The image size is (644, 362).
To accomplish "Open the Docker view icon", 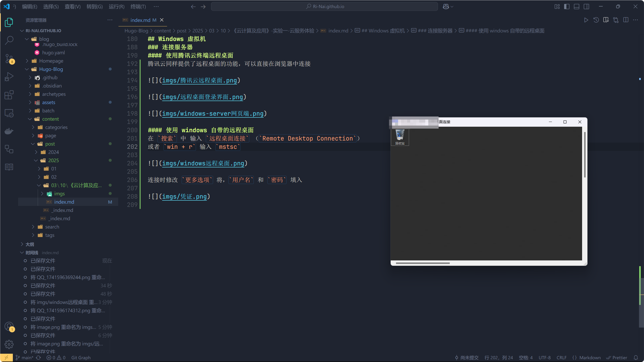I will click(9, 131).
